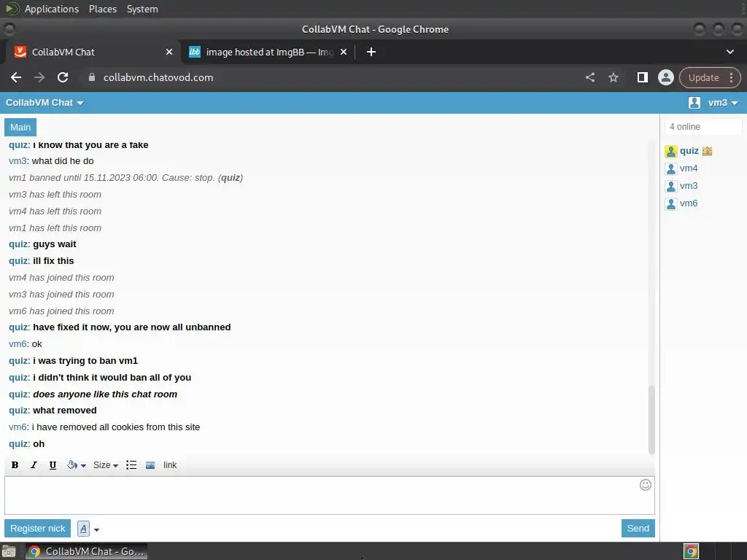Image resolution: width=747 pixels, height=560 pixels.
Task: Open the tab search chevron
Action: tap(729, 52)
